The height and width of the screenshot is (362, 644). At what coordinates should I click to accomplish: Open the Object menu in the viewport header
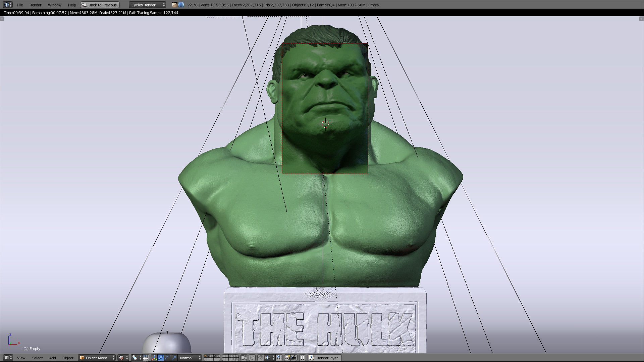pos(68,358)
